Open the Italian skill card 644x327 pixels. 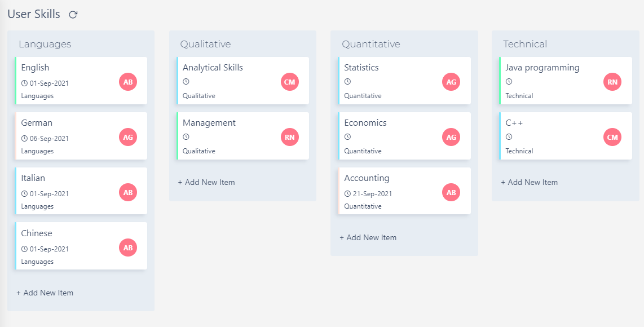pos(81,191)
